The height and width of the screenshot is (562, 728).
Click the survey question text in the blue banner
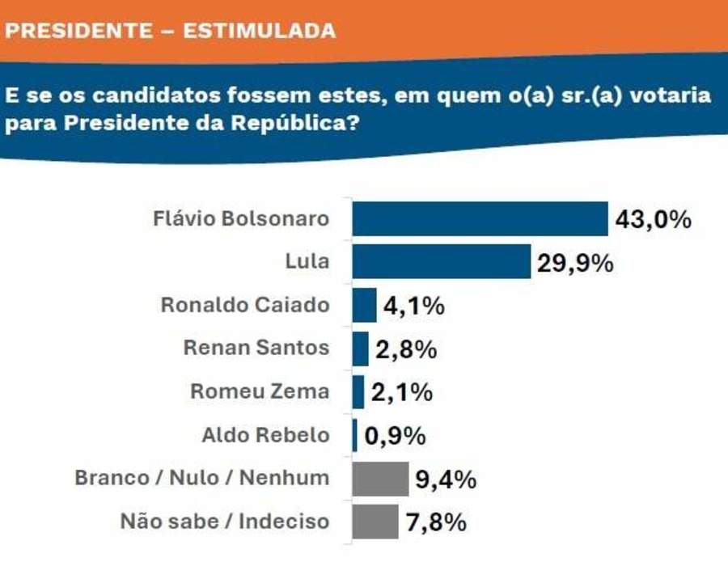(x=358, y=110)
